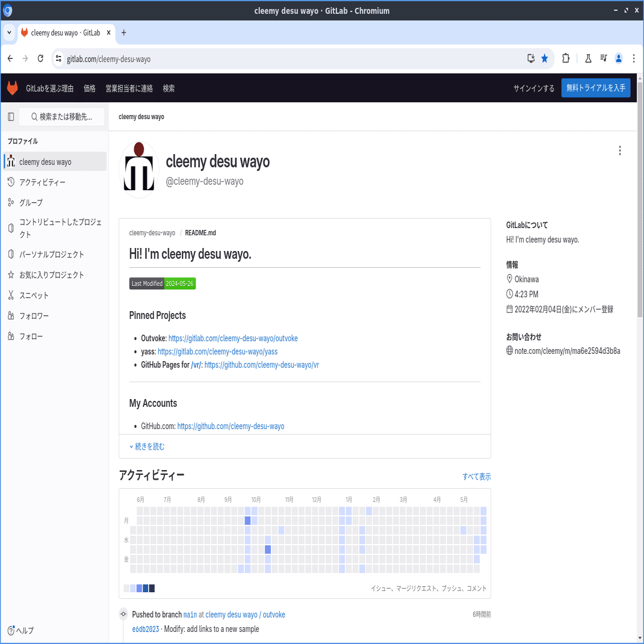This screenshot has width=644, height=644.
Task: Open Chrome Labs flask icon
Action: click(588, 59)
